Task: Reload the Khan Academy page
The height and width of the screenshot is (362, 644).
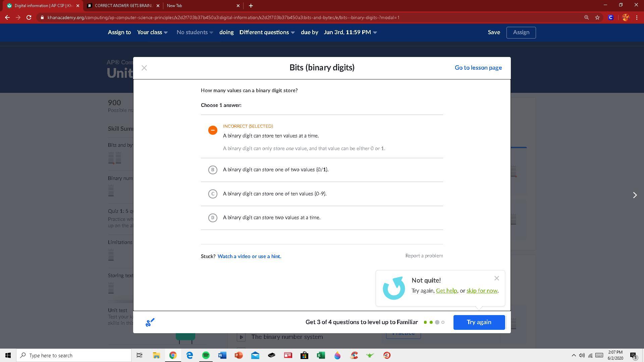Action: pos(29,17)
